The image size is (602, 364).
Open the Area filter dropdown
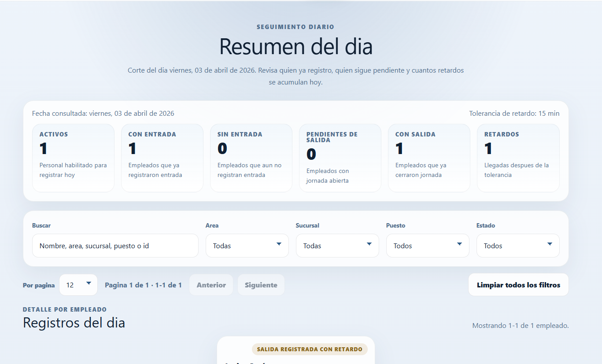(247, 245)
